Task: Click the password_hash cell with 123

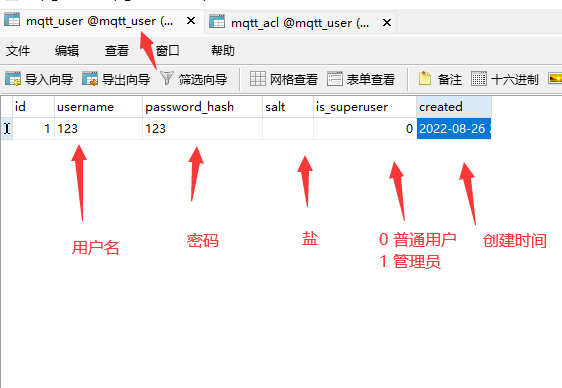Action: pyautogui.click(x=203, y=129)
